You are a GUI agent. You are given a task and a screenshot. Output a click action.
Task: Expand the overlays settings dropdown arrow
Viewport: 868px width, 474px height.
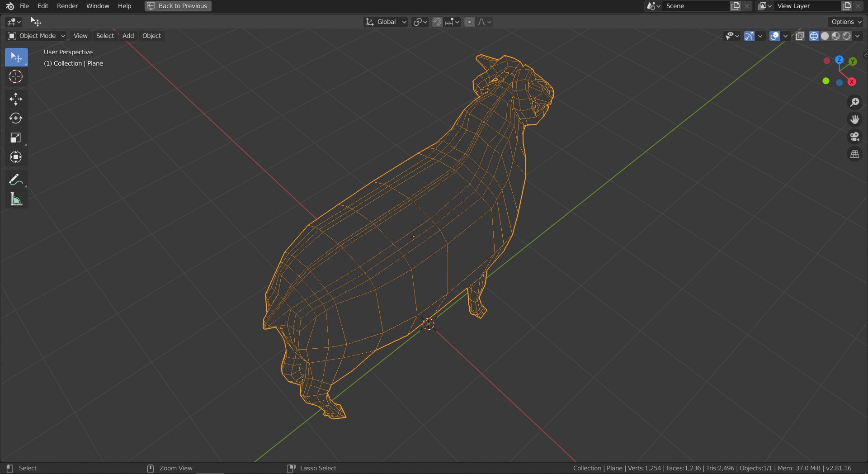pos(786,36)
